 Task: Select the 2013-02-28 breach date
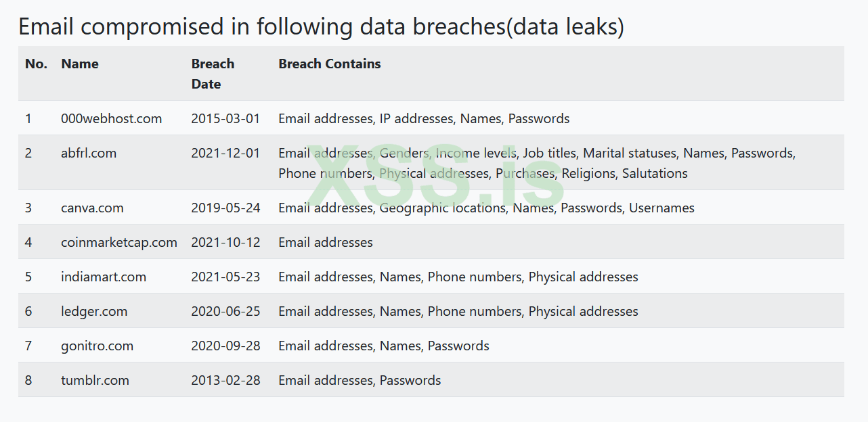(x=225, y=381)
